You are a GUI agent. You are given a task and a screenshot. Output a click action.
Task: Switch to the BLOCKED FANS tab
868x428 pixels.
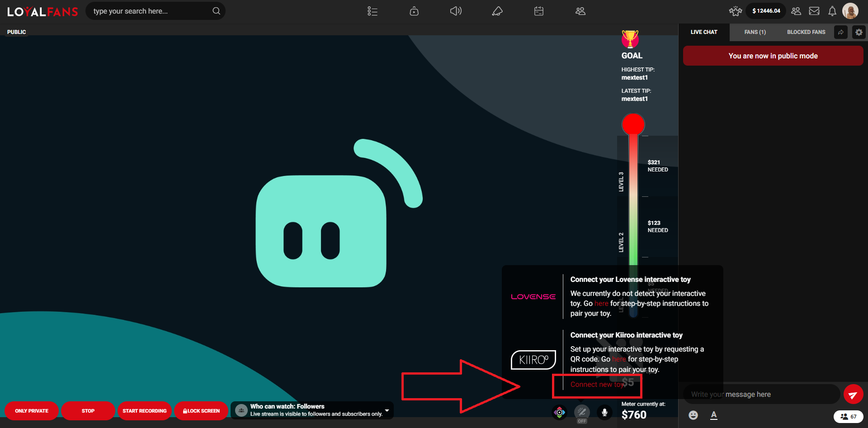pyautogui.click(x=806, y=32)
